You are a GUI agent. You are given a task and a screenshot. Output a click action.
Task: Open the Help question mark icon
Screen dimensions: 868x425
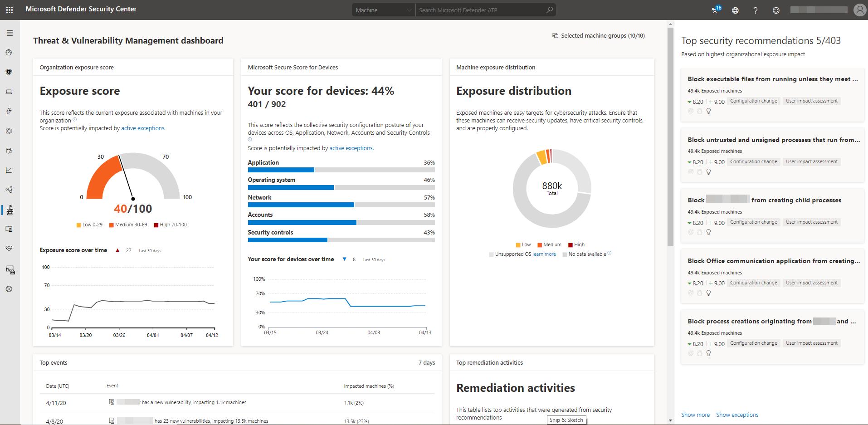tap(756, 10)
